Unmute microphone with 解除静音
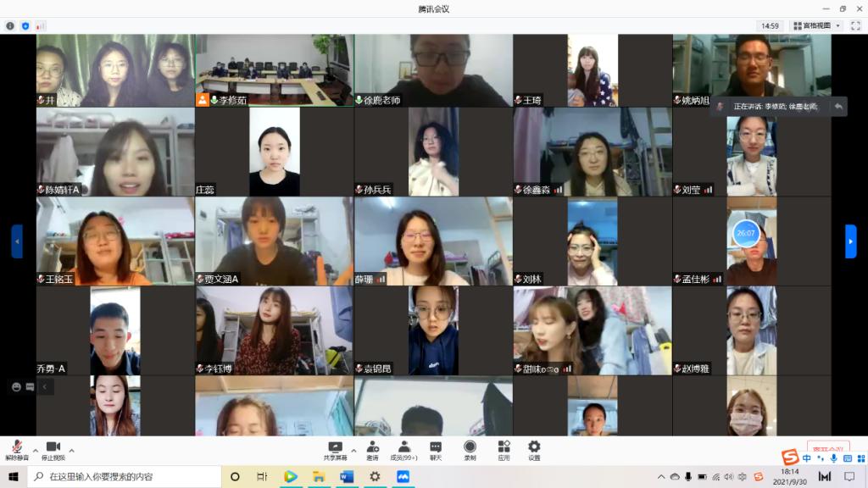 point(17,450)
